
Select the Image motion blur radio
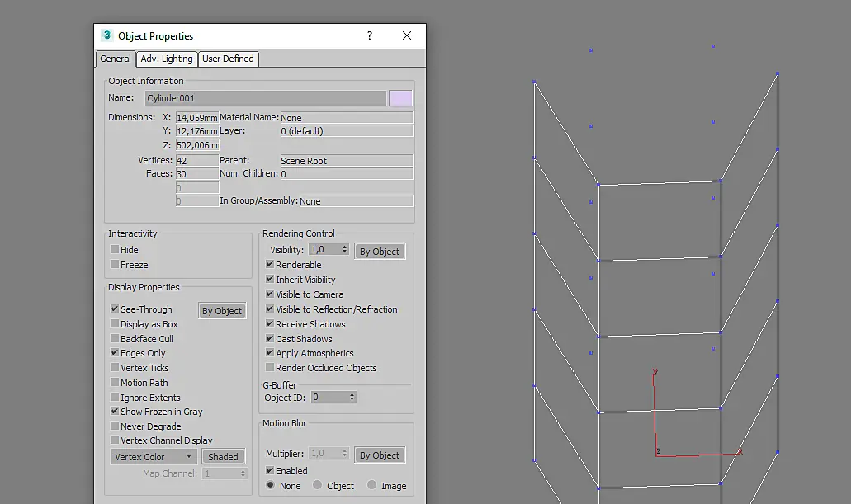click(x=371, y=485)
